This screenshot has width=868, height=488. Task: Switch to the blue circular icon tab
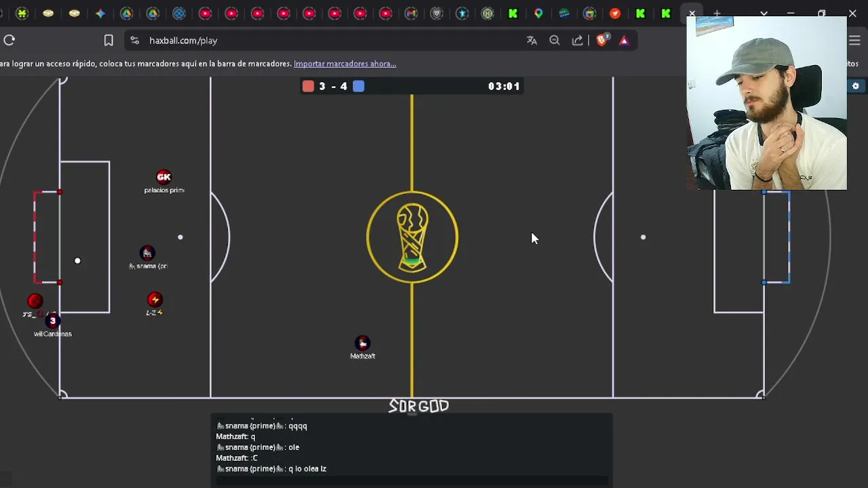179,14
